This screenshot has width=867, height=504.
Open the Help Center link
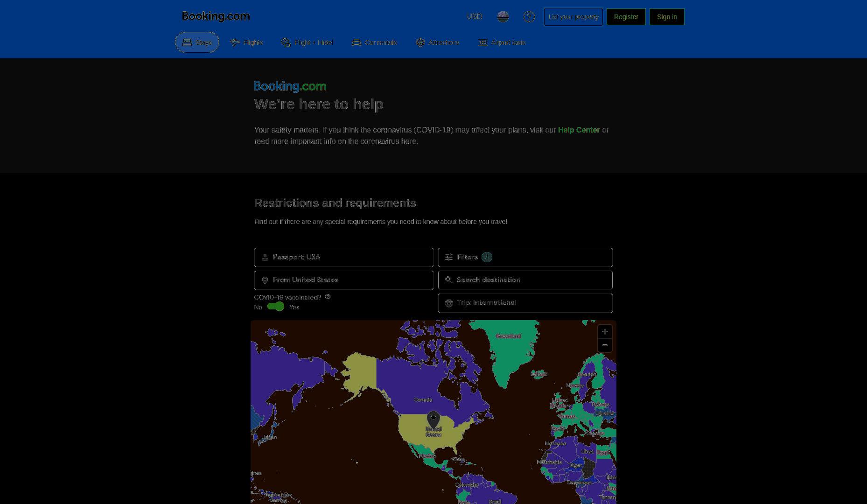(x=579, y=130)
